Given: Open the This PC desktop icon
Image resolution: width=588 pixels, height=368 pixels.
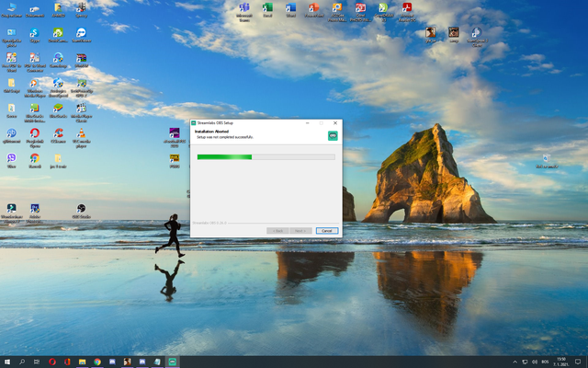Looking at the screenshot, I should [12, 10].
